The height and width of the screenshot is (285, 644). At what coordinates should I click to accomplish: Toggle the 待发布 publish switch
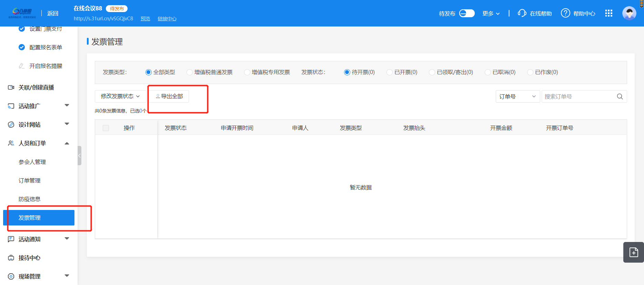point(467,13)
